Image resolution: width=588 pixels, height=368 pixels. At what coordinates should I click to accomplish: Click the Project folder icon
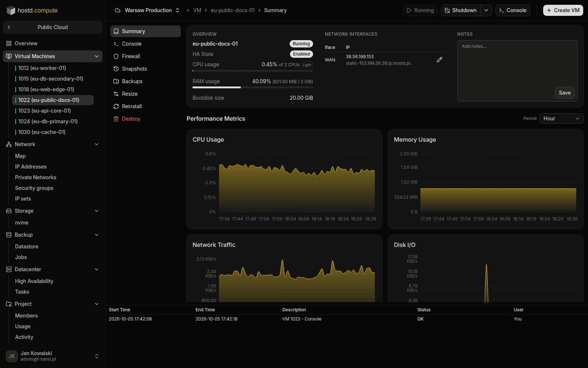pos(9,304)
